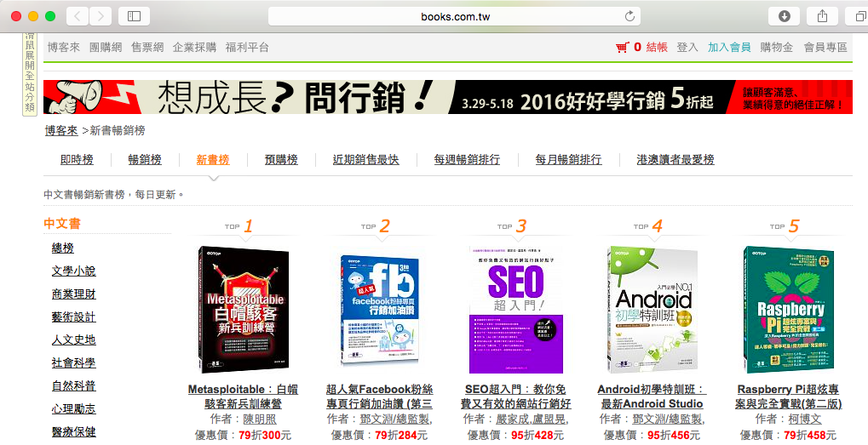868x445 pixels.
Task: Click price 95折428元 under SEO book
Action: (537, 435)
